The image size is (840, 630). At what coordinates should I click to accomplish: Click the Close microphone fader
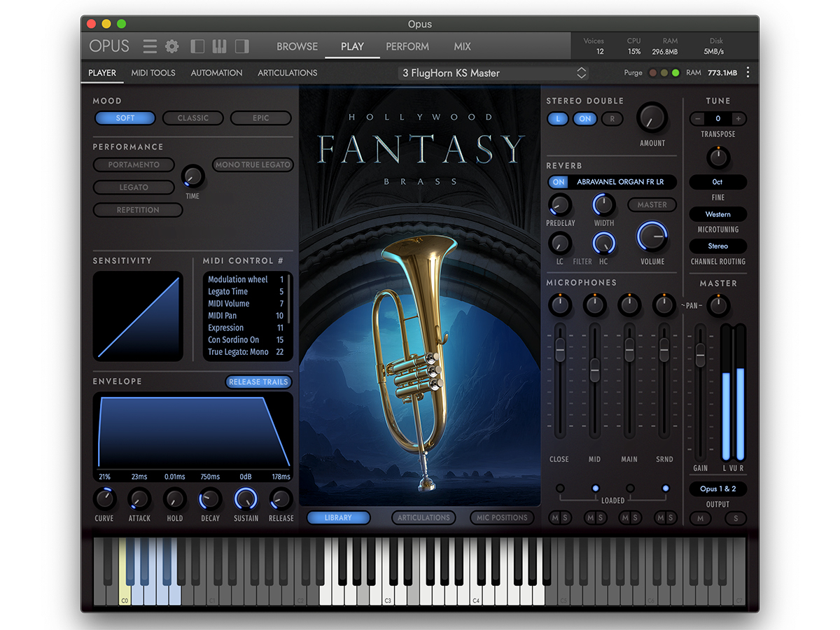click(x=559, y=349)
